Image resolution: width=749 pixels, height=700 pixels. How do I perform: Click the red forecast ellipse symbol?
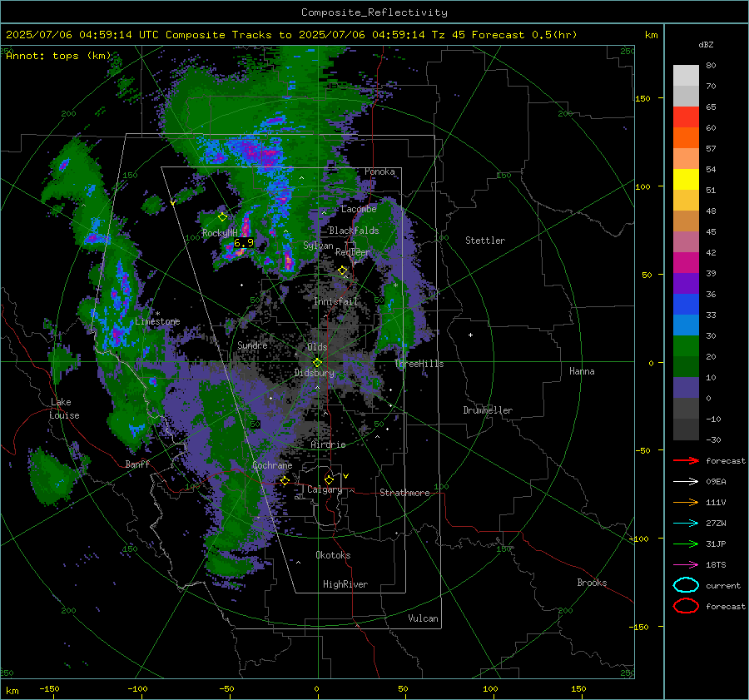tap(686, 606)
